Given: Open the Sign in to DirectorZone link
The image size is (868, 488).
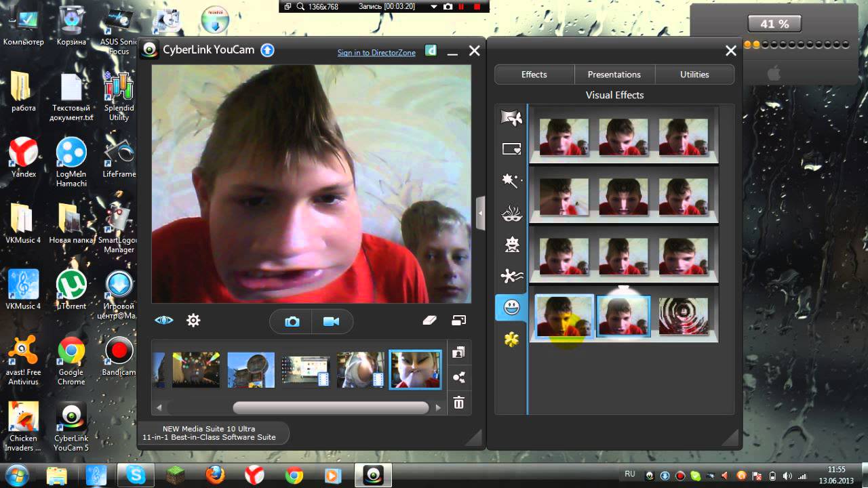Looking at the screenshot, I should pos(376,53).
